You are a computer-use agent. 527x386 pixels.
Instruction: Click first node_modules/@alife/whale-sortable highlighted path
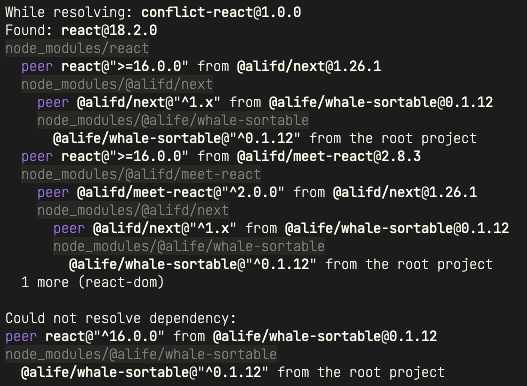(173, 120)
